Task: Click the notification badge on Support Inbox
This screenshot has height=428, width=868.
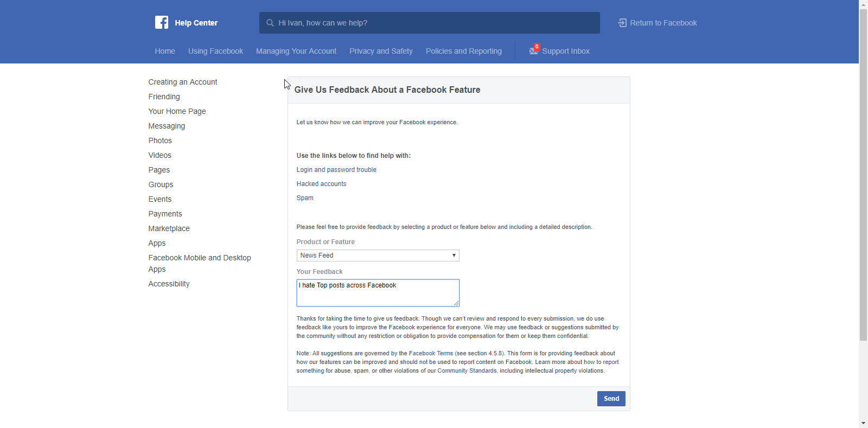Action: pyautogui.click(x=537, y=47)
